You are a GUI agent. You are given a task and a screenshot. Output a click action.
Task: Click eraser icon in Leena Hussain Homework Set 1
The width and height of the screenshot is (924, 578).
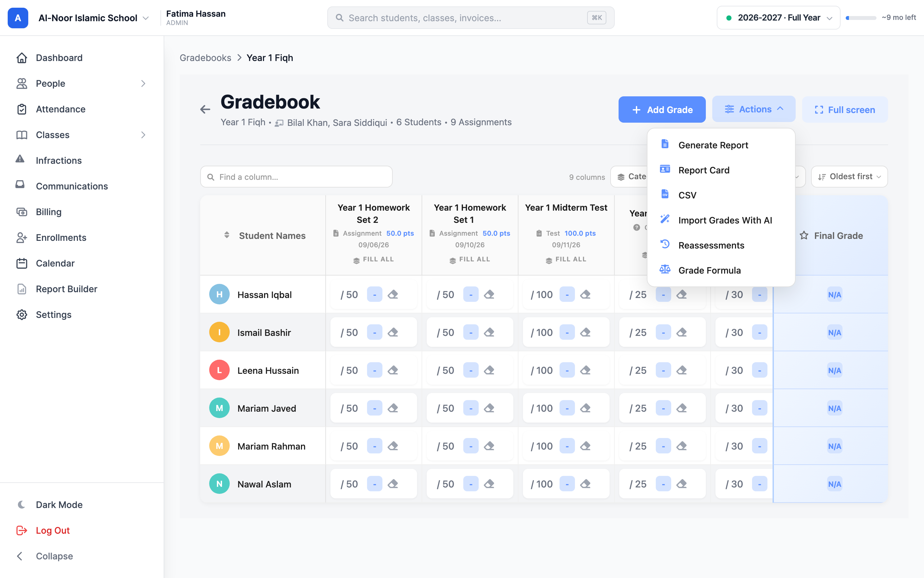[x=489, y=370]
